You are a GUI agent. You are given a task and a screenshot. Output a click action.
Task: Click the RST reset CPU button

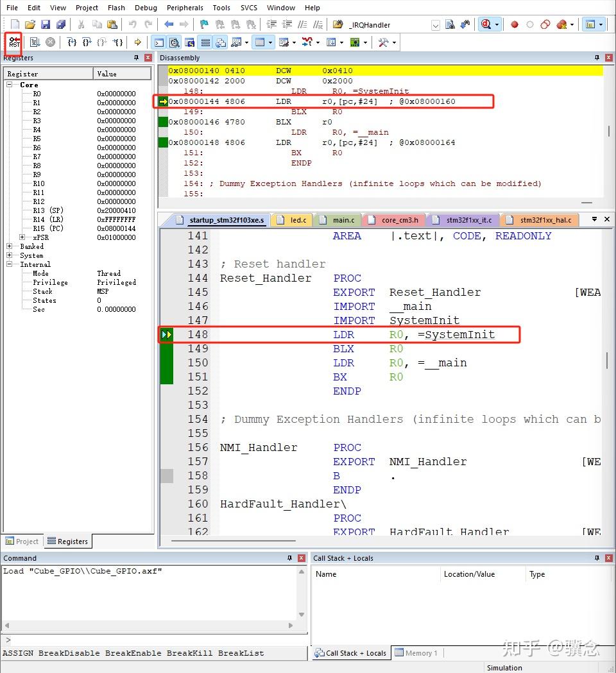pos(14,42)
